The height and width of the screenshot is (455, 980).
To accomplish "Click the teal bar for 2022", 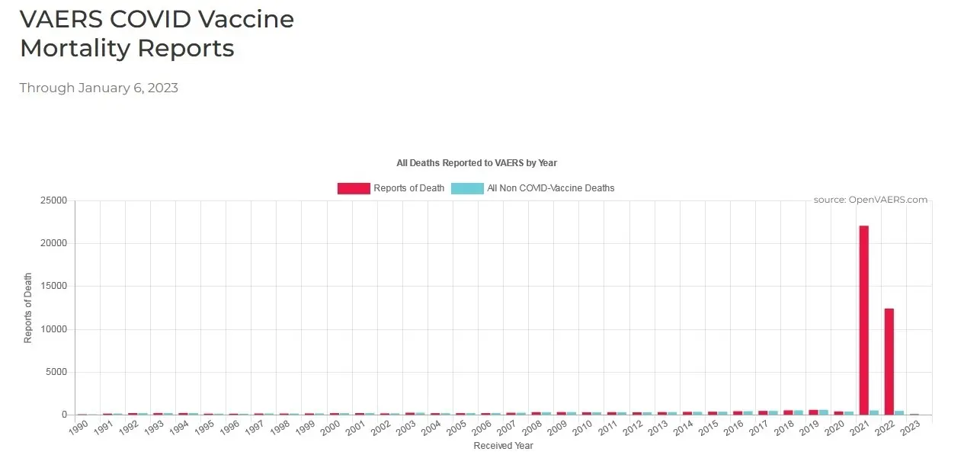I will pyautogui.click(x=899, y=412).
